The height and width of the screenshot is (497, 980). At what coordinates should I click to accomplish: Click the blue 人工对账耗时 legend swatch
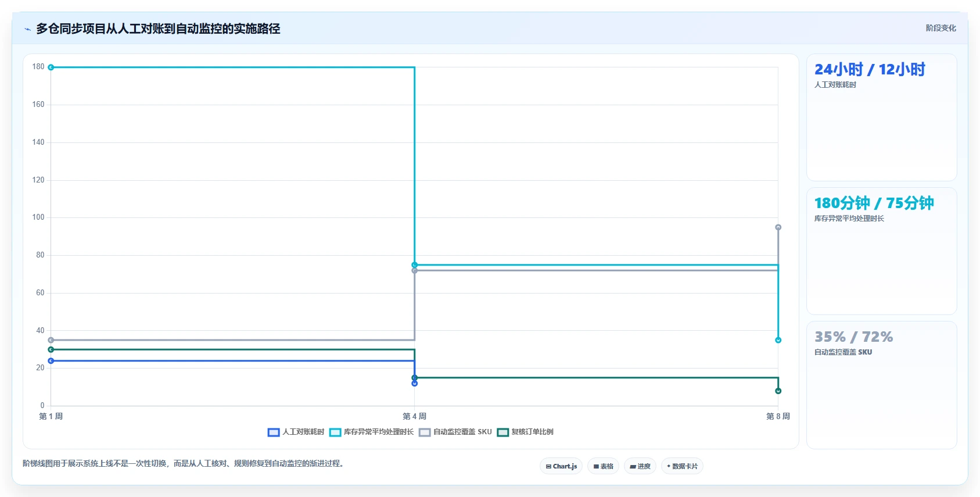coord(274,432)
